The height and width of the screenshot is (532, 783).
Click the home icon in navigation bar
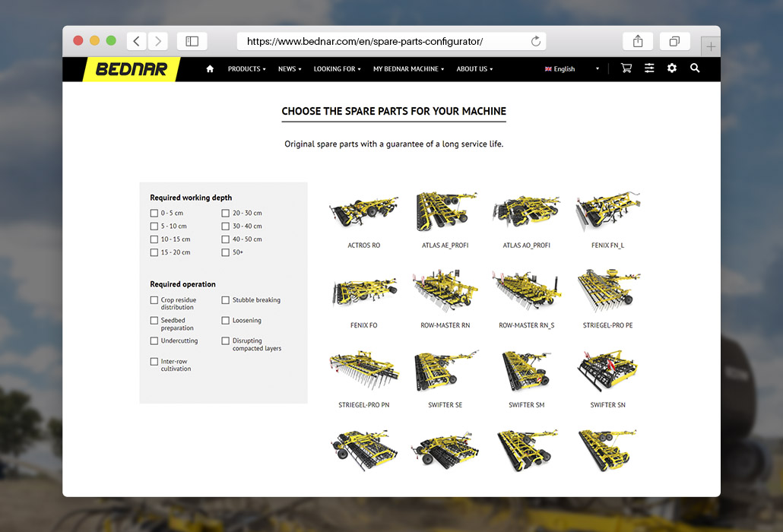tap(210, 69)
